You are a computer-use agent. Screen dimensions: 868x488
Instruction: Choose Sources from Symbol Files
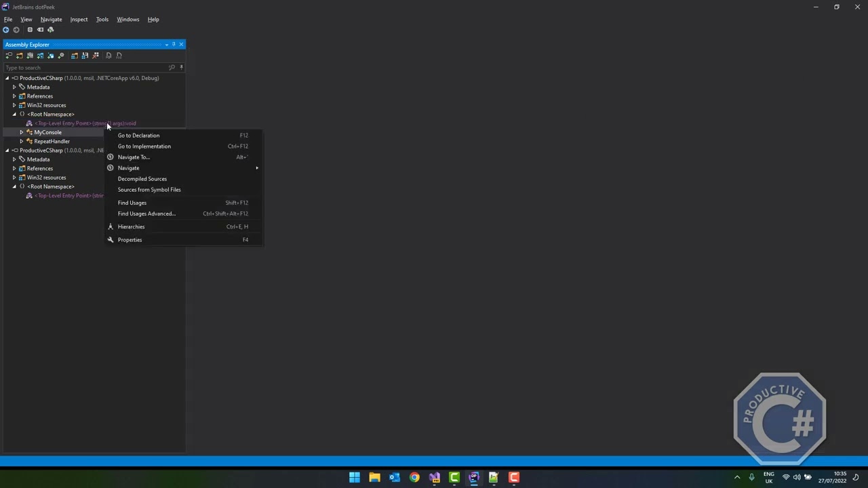tap(183, 190)
